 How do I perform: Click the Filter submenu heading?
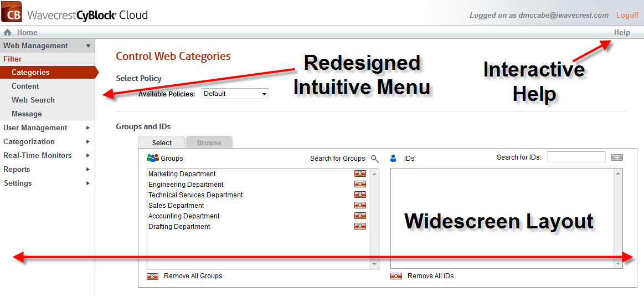(13, 59)
